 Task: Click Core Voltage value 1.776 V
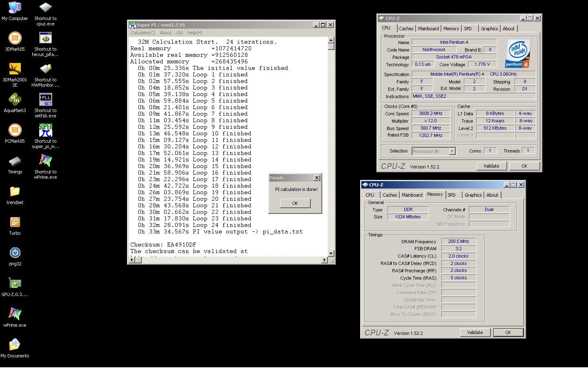tap(482, 64)
